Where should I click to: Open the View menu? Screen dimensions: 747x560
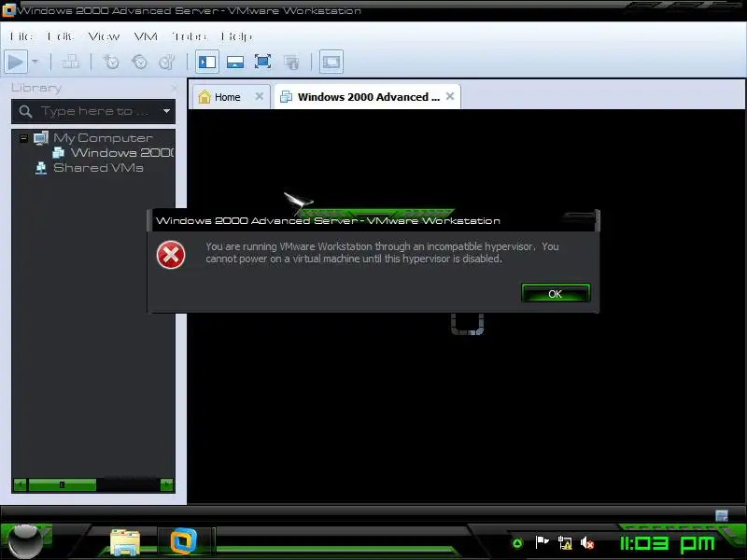(104, 36)
